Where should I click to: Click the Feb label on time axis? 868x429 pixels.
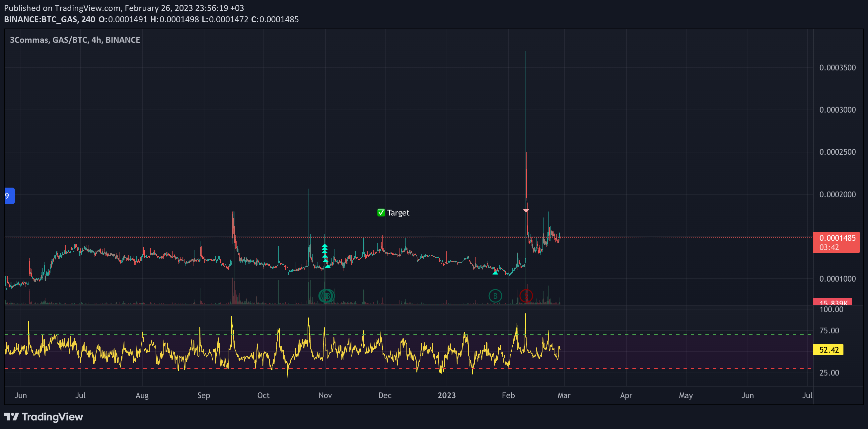[x=508, y=395]
